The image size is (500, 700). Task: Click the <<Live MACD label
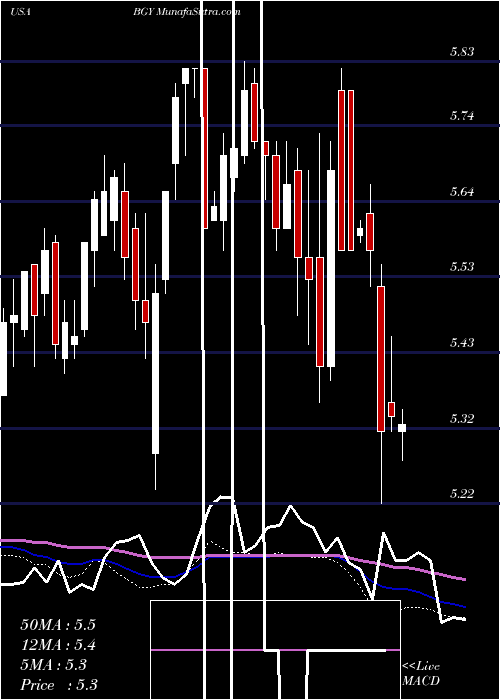click(421, 674)
